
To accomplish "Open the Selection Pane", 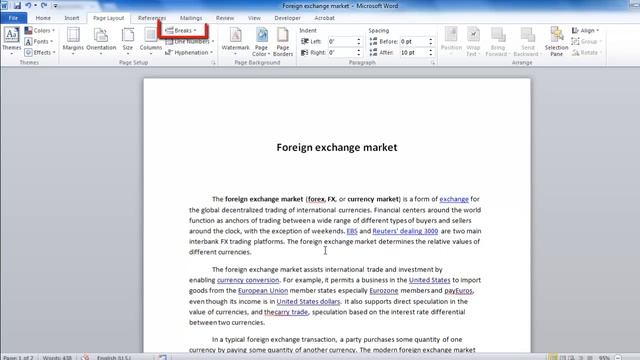I will [556, 41].
